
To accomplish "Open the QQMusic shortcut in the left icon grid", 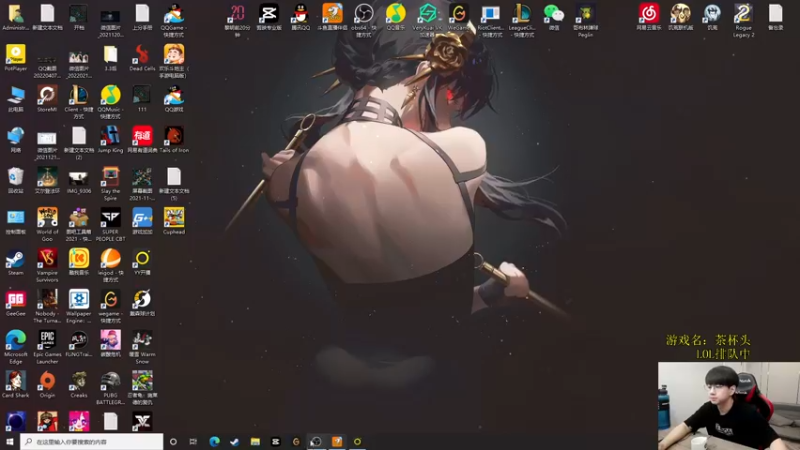I will click(x=110, y=102).
